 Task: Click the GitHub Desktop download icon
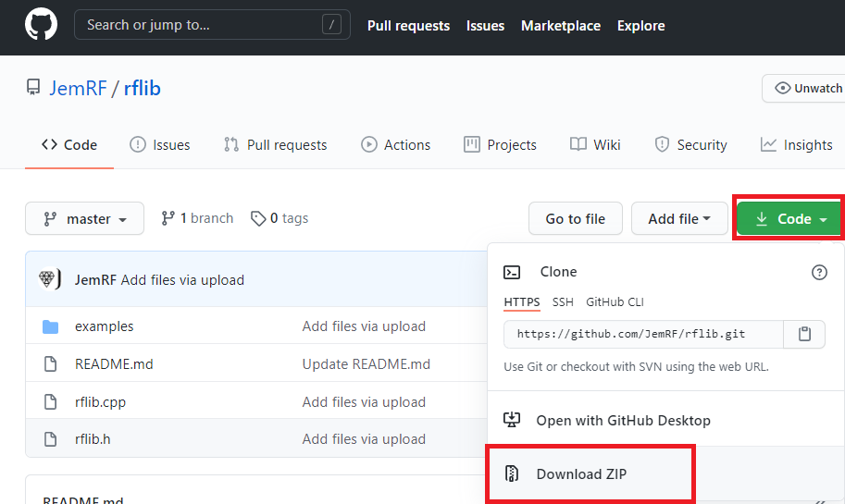tap(512, 420)
